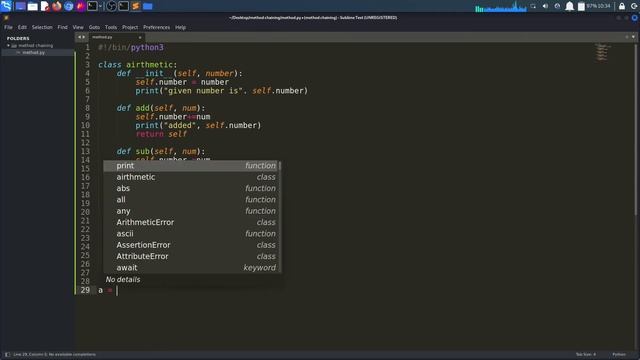Toggle the sidebar from status bar icon

pos(7,355)
